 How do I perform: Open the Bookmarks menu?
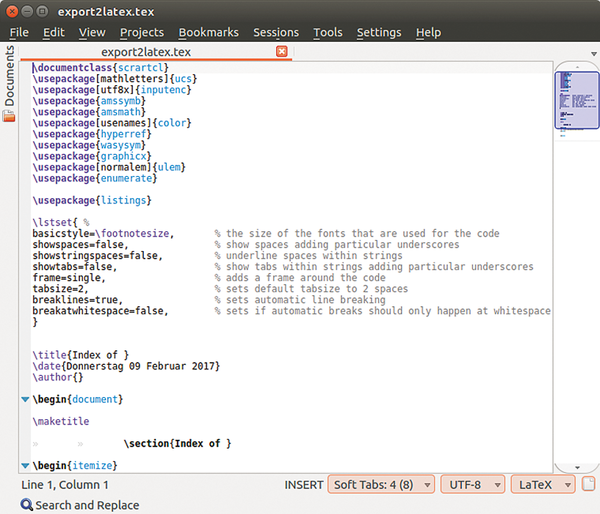[x=209, y=33]
